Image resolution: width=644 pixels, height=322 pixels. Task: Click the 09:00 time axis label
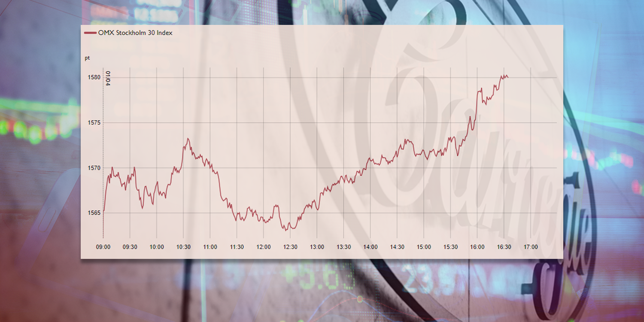coord(103,247)
